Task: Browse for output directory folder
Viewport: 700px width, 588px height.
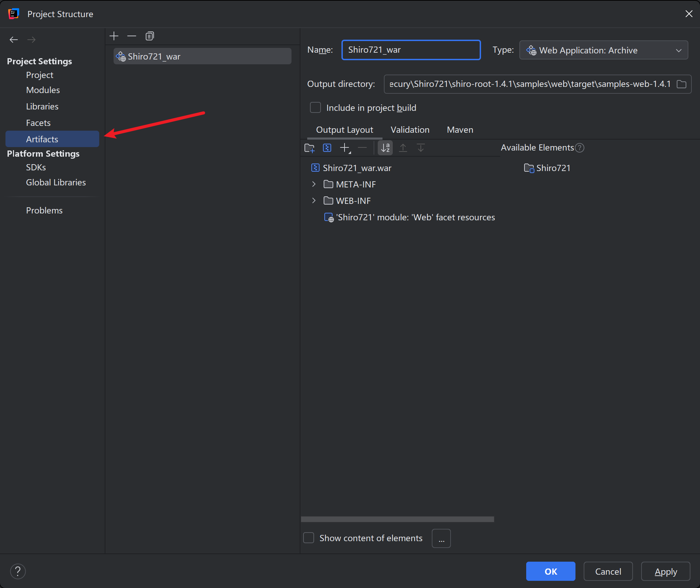Action: pos(681,84)
